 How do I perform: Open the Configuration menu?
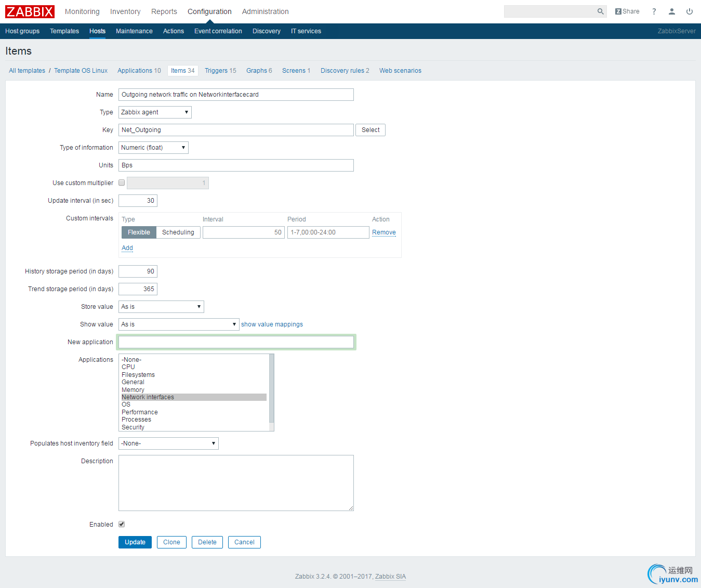pyautogui.click(x=209, y=11)
